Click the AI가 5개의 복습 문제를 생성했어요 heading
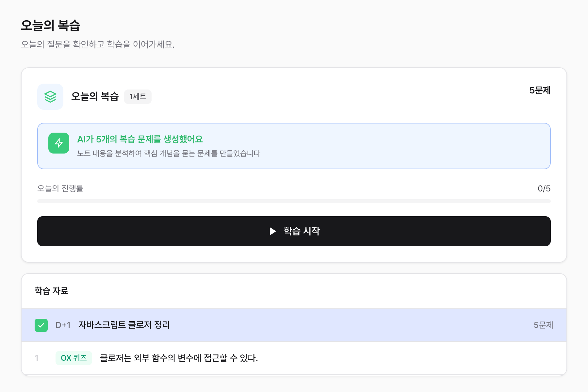Image resolution: width=588 pixels, height=392 pixels. tap(140, 139)
